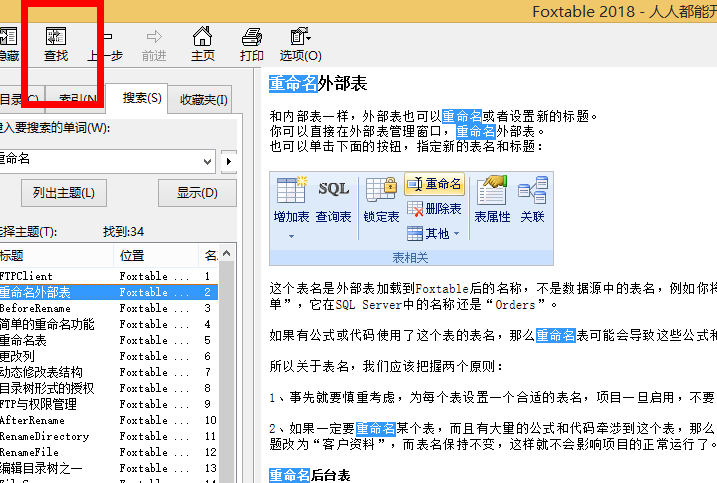Open the 选项(O) options menu
Viewport: 717px width, 483px height.
300,44
